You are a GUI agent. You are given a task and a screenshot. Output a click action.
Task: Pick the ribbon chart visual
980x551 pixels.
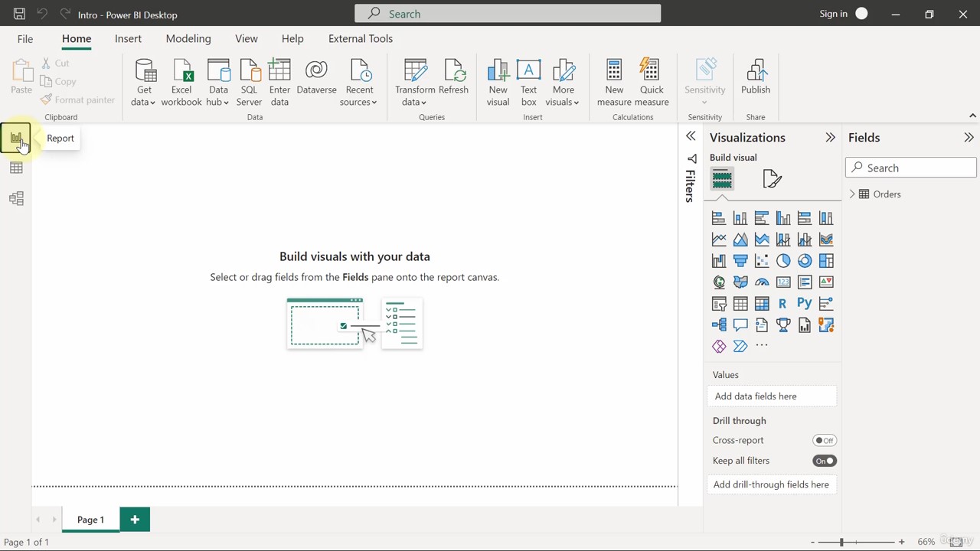[x=826, y=240]
